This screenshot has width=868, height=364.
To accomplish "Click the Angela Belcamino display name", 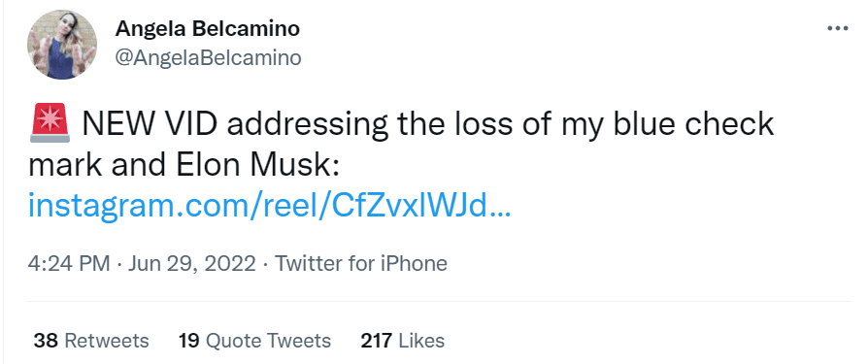I will pyautogui.click(x=208, y=29).
